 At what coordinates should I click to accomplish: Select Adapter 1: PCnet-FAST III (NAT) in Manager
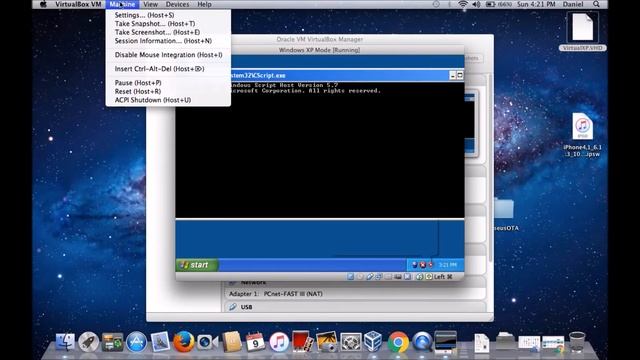tap(276, 294)
